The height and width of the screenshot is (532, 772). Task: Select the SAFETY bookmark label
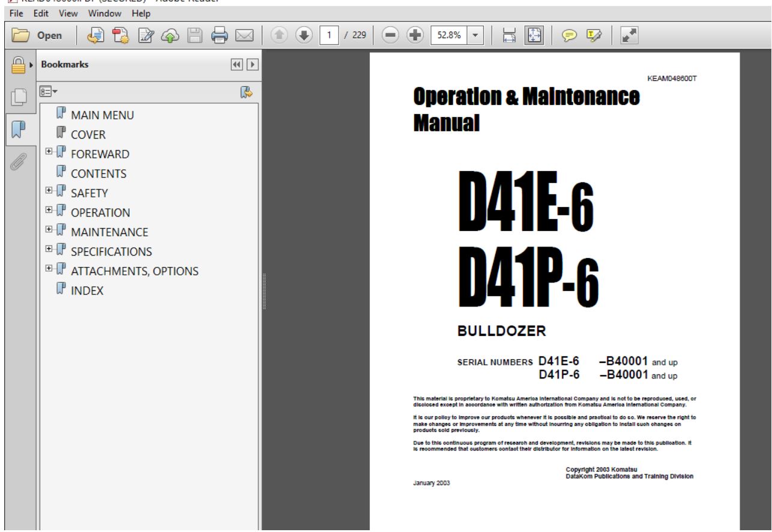click(89, 193)
